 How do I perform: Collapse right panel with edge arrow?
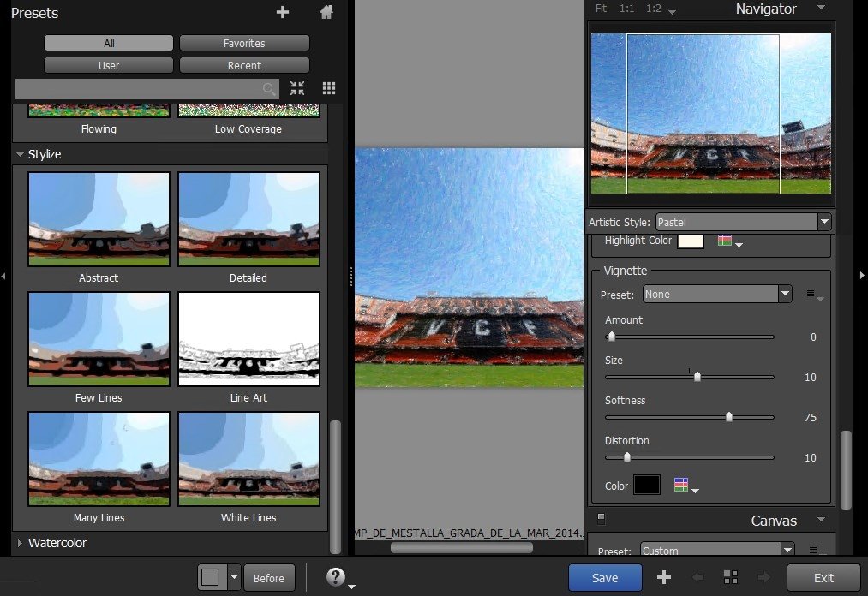click(862, 275)
